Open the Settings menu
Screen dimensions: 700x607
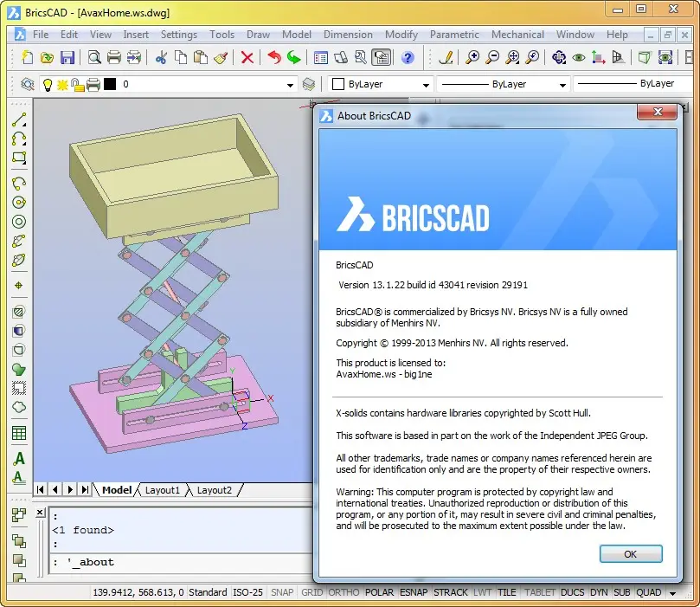[x=178, y=35]
